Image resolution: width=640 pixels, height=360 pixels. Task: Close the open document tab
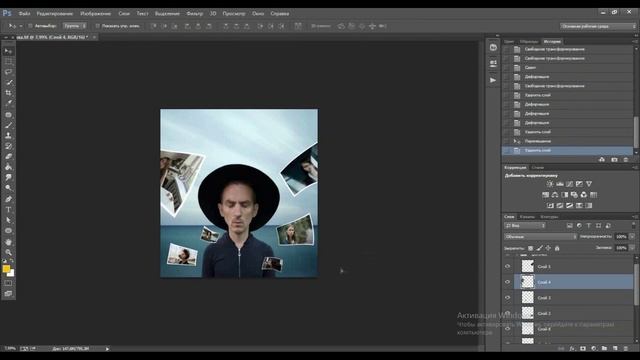(x=94, y=37)
